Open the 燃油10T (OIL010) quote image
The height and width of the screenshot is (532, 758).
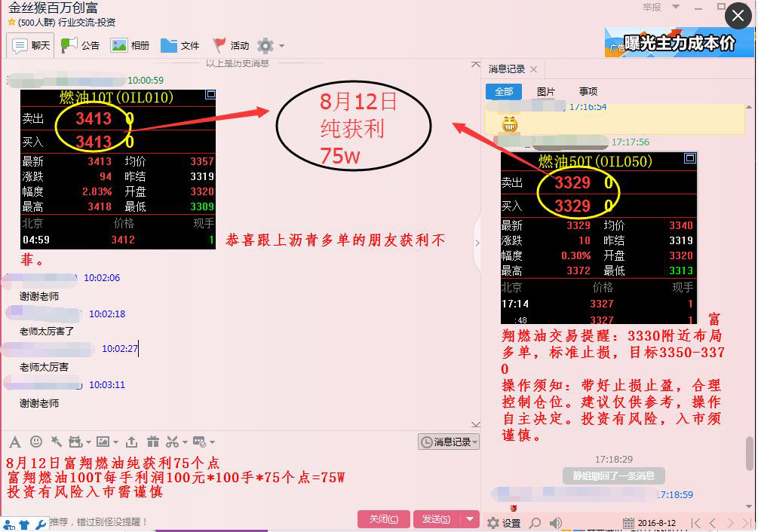click(118, 170)
